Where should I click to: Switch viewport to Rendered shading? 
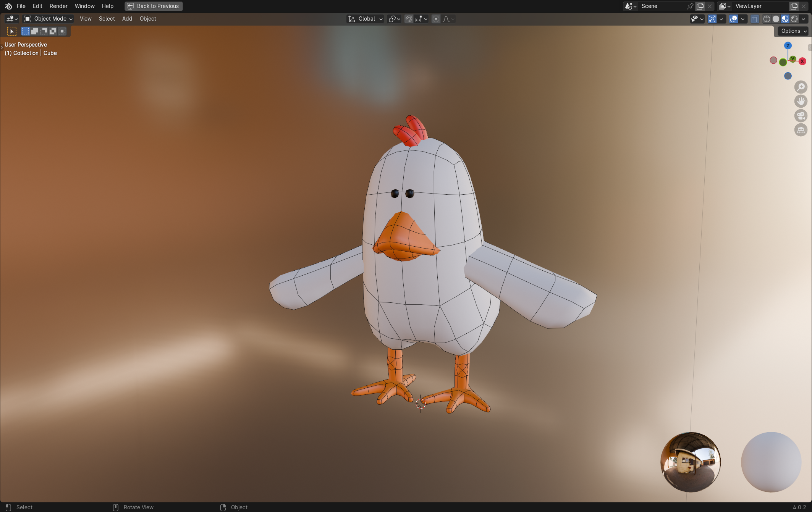coord(795,19)
